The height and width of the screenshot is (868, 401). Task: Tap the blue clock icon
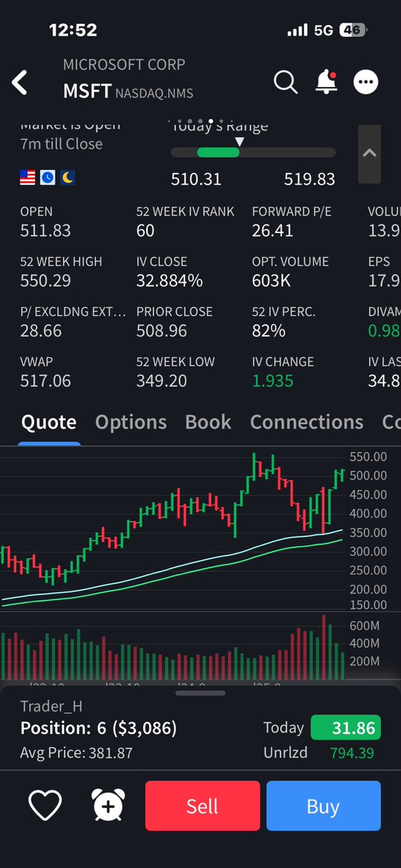click(48, 177)
